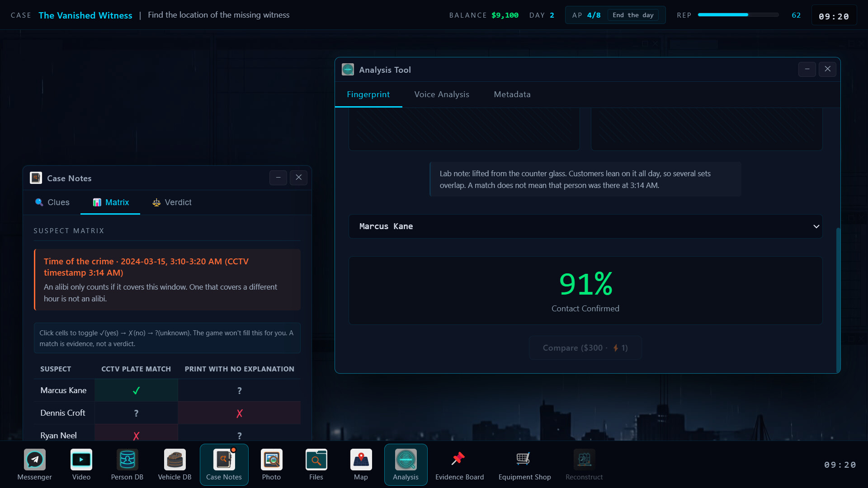Click The Vanished Witness case title
868x488 pixels.
pos(85,15)
